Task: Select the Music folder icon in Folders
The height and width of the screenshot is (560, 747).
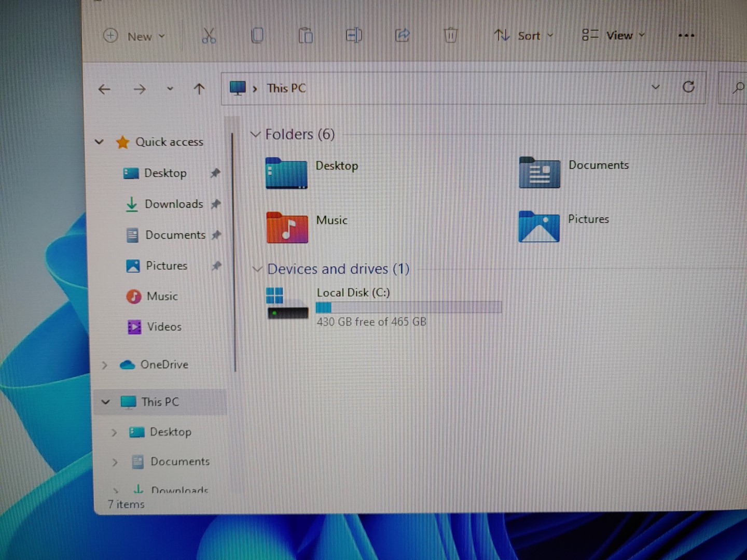Action: (x=287, y=227)
